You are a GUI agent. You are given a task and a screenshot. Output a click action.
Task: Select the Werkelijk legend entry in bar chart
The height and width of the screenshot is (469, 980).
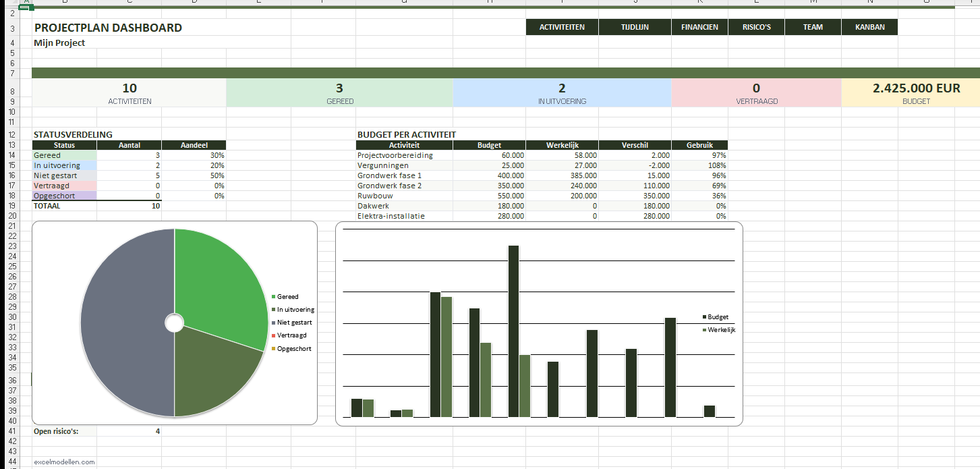pos(721,330)
